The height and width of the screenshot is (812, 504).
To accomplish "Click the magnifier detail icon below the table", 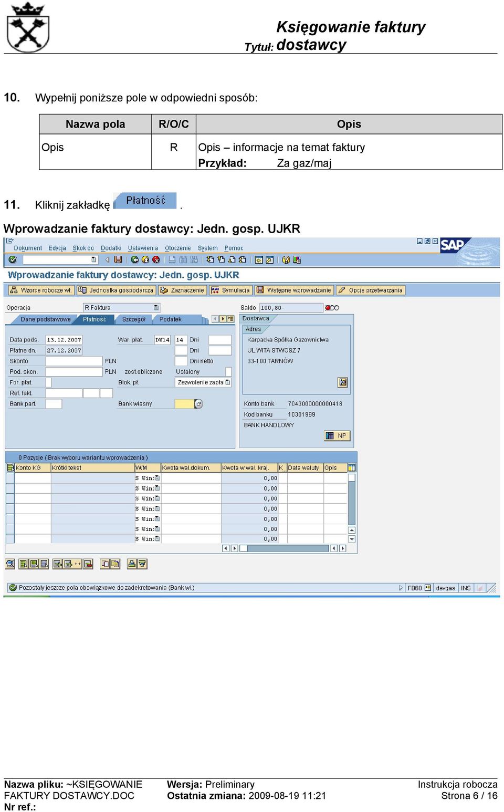I will click(10, 564).
